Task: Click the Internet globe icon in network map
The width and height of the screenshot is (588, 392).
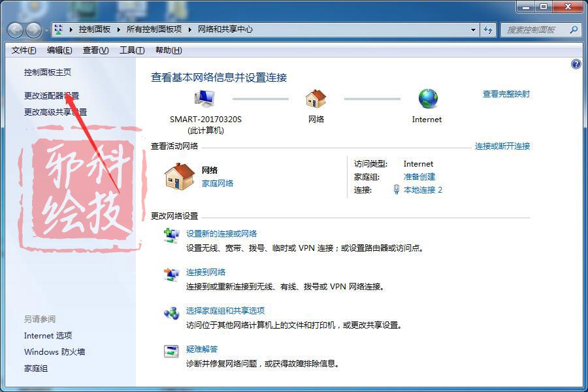Action: [427, 98]
